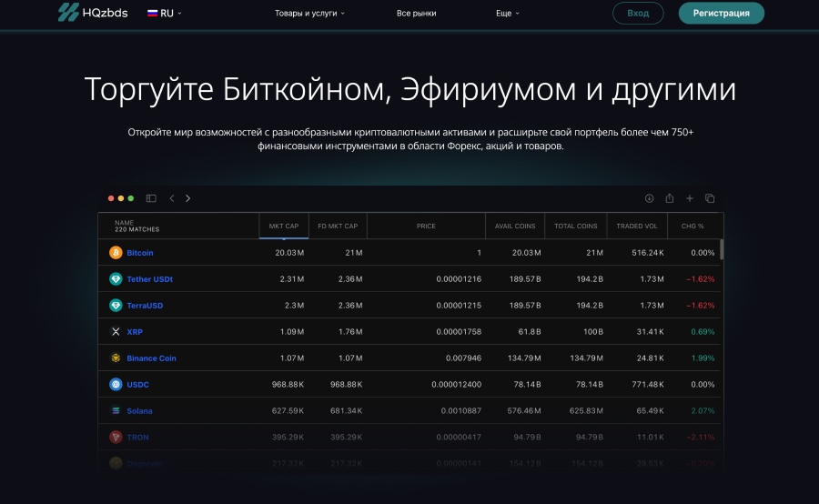Sort by the PRICE column header
819x504 pixels.
point(426,227)
